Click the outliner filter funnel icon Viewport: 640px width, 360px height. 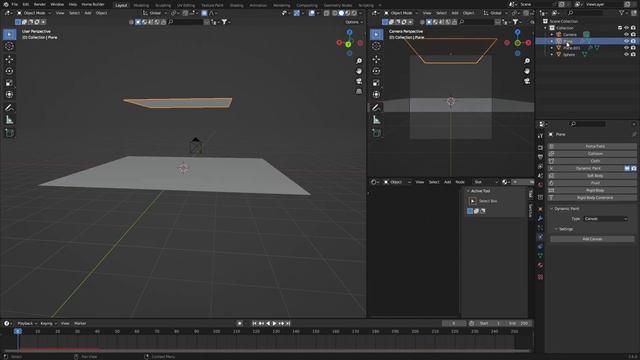pos(622,13)
